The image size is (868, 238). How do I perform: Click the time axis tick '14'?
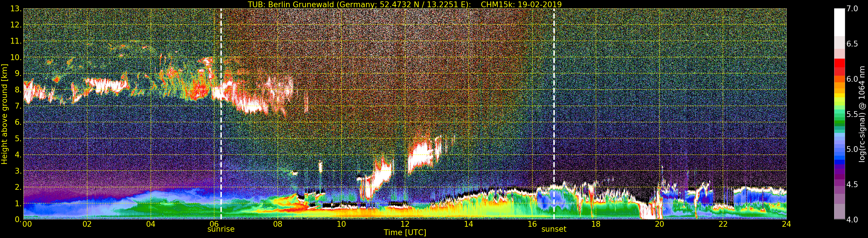(468, 224)
